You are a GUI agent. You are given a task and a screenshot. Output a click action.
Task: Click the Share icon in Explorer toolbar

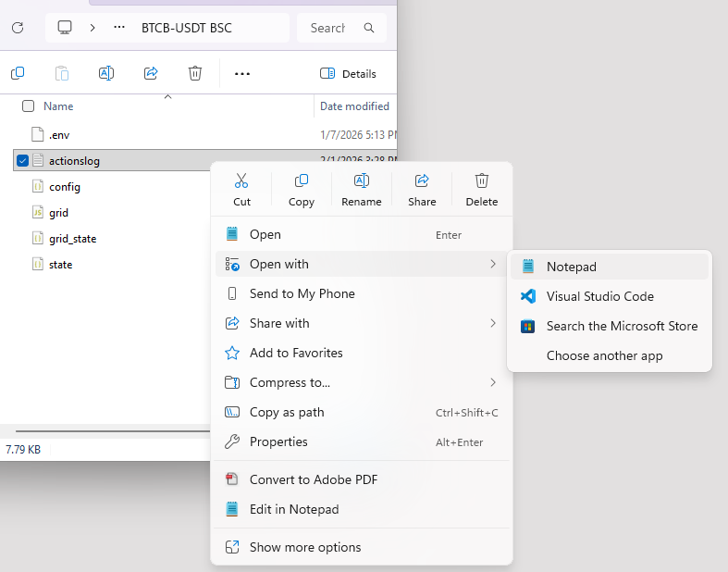click(151, 73)
